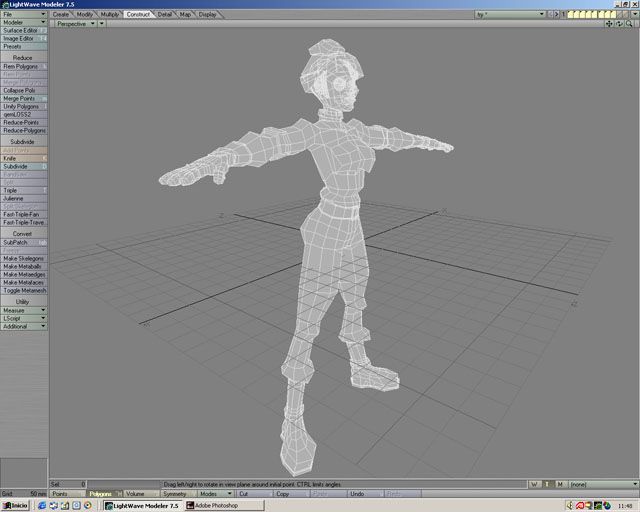Expand the Additional dropdown

click(24, 327)
